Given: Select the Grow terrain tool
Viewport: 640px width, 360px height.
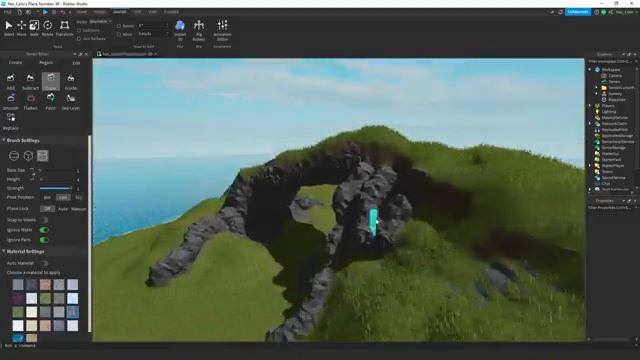Looking at the screenshot, I should pos(51,82).
